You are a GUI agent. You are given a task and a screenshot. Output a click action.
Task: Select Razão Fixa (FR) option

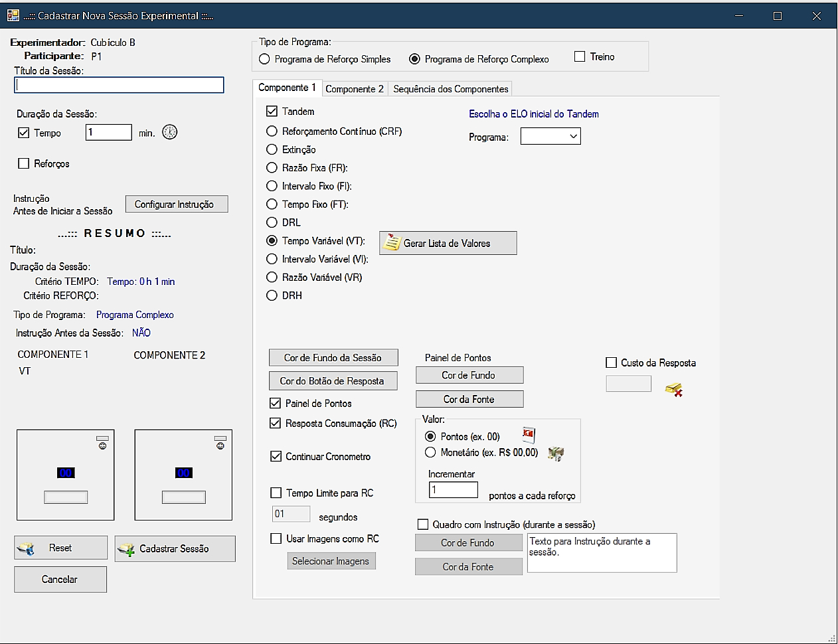point(272,168)
